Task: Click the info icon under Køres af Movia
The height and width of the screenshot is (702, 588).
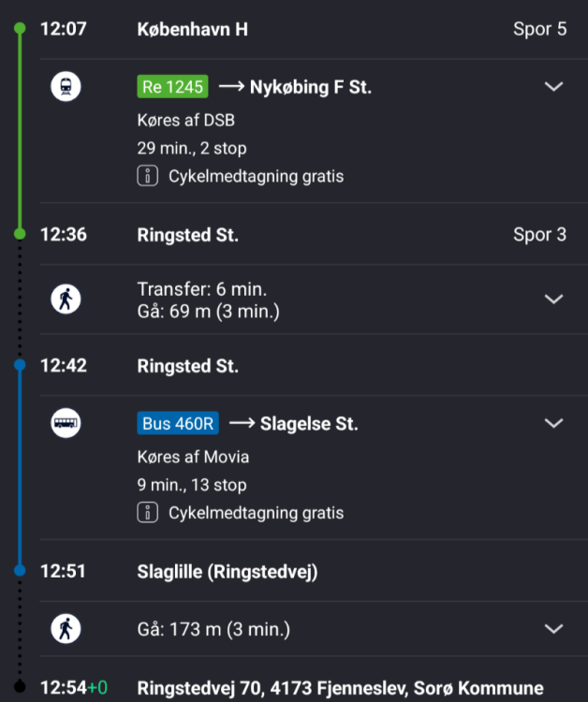Action: (x=147, y=513)
